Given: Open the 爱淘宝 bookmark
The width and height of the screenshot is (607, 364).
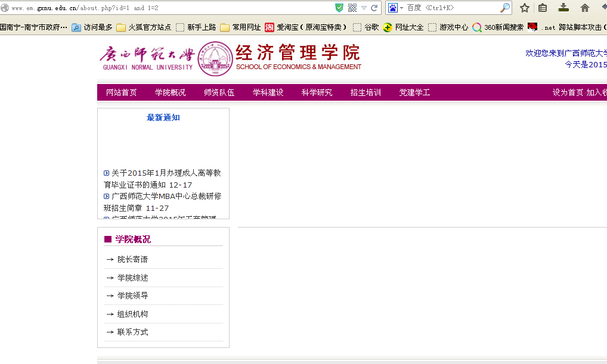Looking at the screenshot, I should coord(305,27).
